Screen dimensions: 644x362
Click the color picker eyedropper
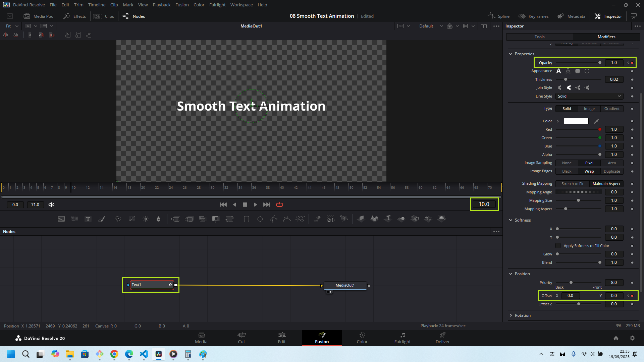pyautogui.click(x=596, y=121)
